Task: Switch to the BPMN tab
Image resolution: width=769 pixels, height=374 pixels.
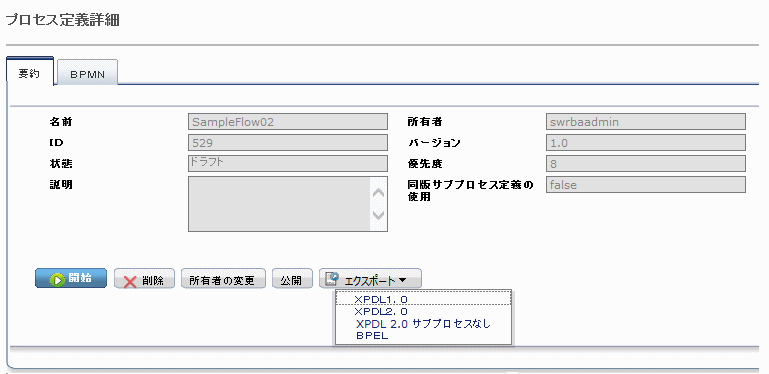Action: coord(87,73)
